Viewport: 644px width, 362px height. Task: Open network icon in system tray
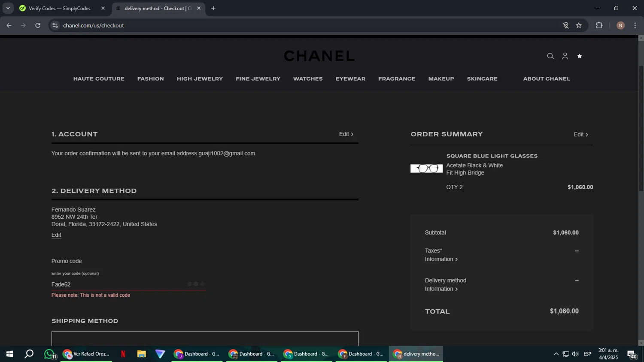tap(566, 354)
